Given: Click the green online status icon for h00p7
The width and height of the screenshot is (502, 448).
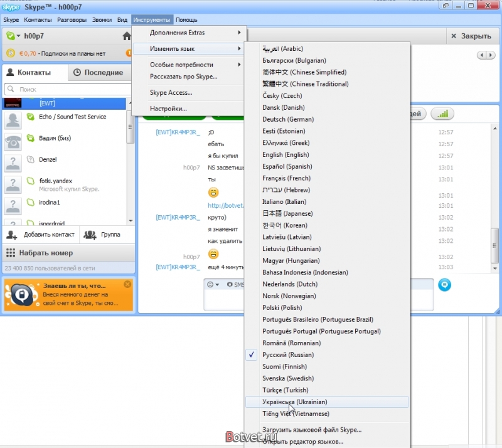Looking at the screenshot, I should pos(11,36).
